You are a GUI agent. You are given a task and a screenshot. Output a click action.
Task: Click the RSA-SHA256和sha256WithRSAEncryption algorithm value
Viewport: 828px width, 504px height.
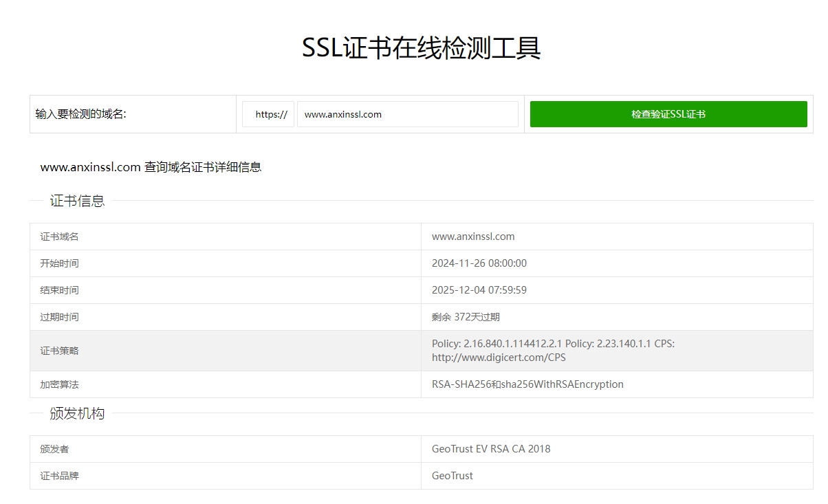[x=527, y=384]
